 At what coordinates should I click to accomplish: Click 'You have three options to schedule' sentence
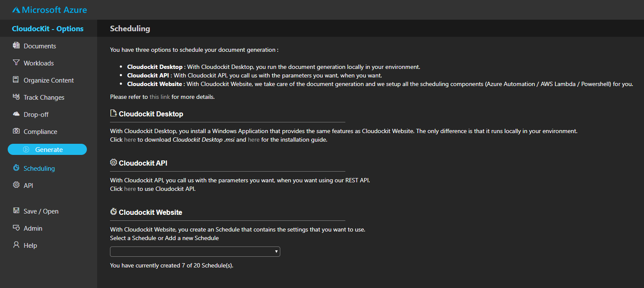click(194, 50)
